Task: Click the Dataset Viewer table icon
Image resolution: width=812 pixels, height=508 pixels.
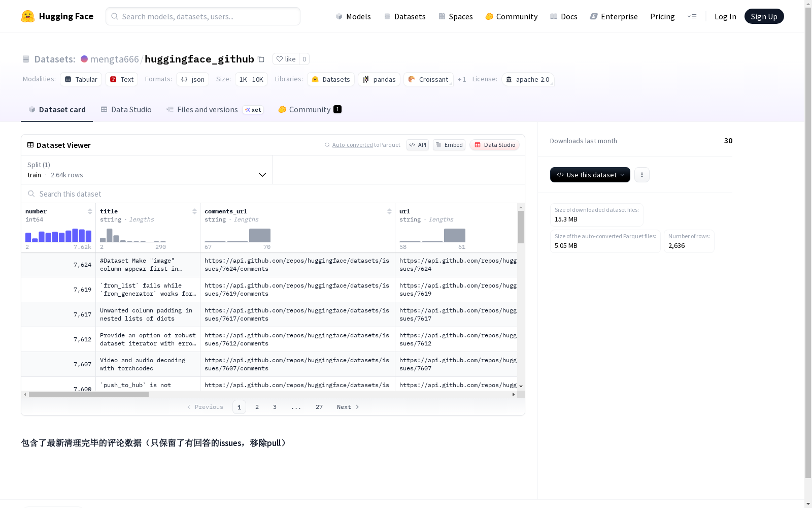Action: [30, 145]
